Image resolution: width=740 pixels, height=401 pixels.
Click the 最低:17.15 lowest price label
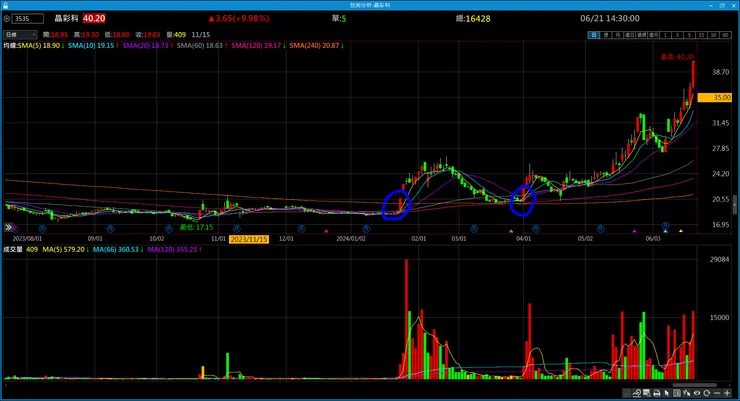196,227
